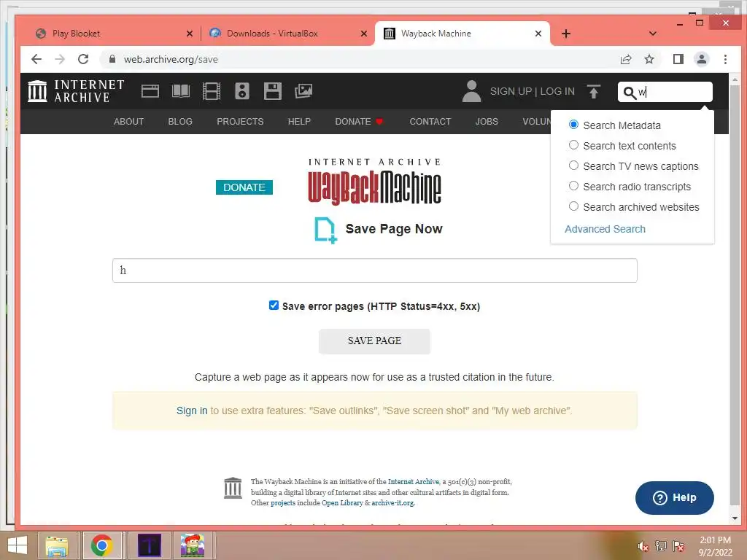Open the Audio speaker icon
Screen dimensions: 747x560
pos(242,91)
